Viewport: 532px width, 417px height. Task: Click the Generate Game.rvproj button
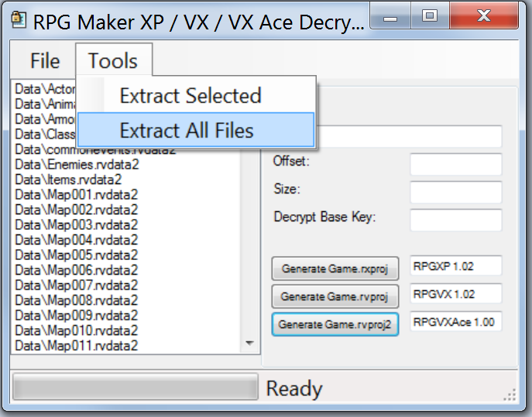(x=335, y=296)
